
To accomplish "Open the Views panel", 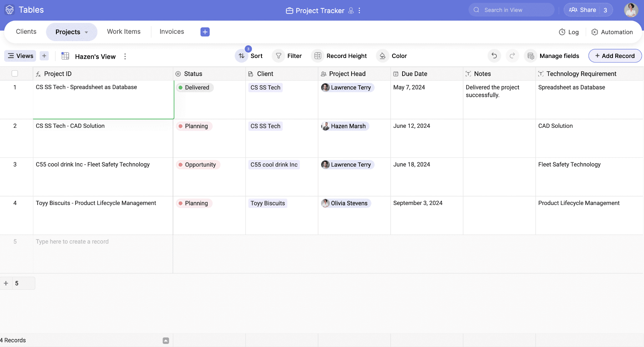I will [x=20, y=56].
